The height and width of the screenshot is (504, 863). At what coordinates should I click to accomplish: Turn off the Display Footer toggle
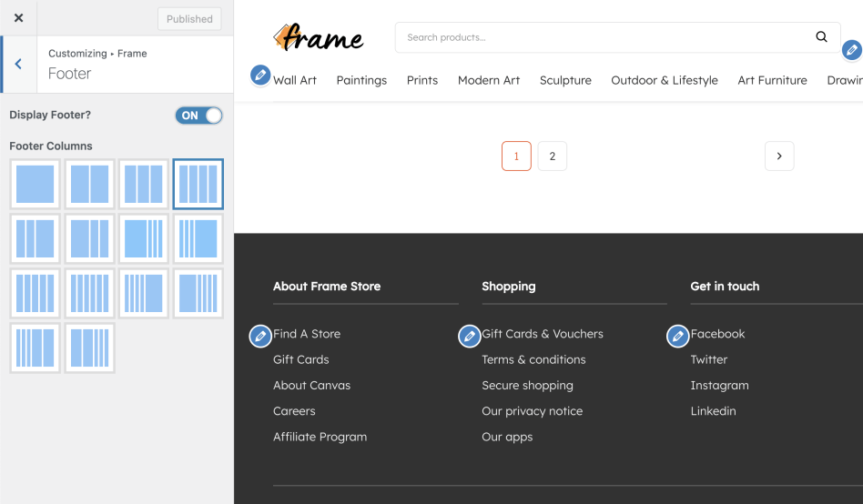(198, 116)
